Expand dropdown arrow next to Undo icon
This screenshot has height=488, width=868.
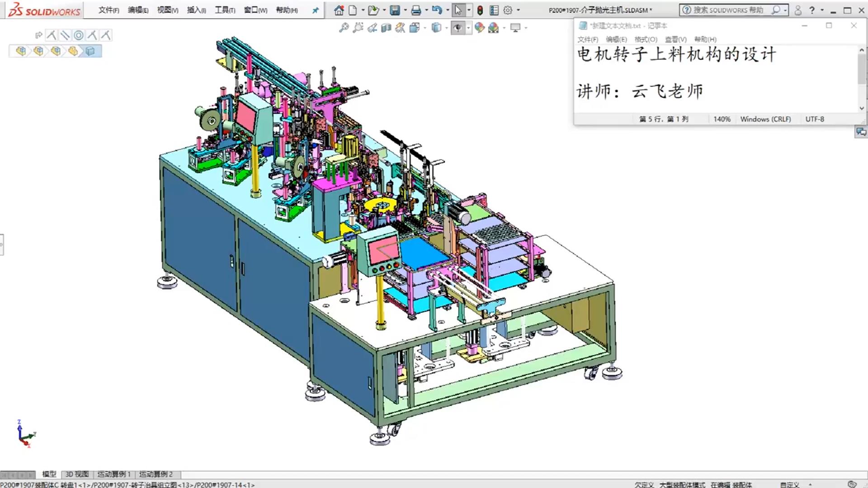[448, 10]
